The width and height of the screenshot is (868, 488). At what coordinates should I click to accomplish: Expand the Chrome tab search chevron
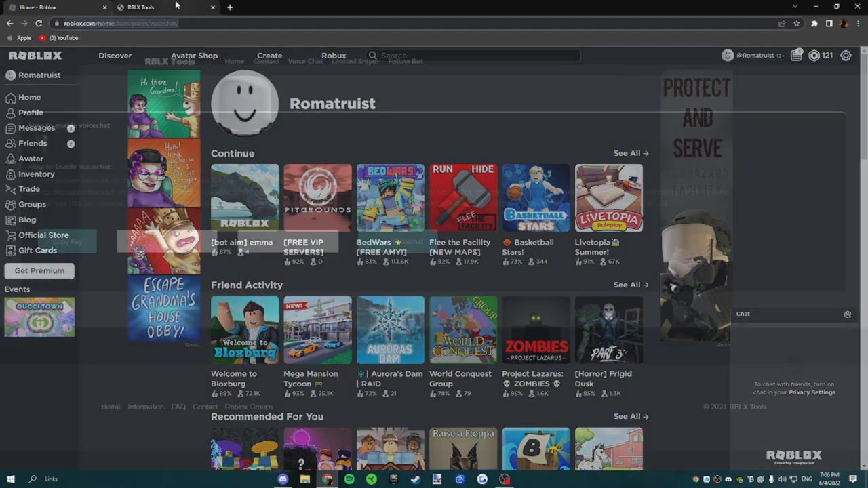795,7
